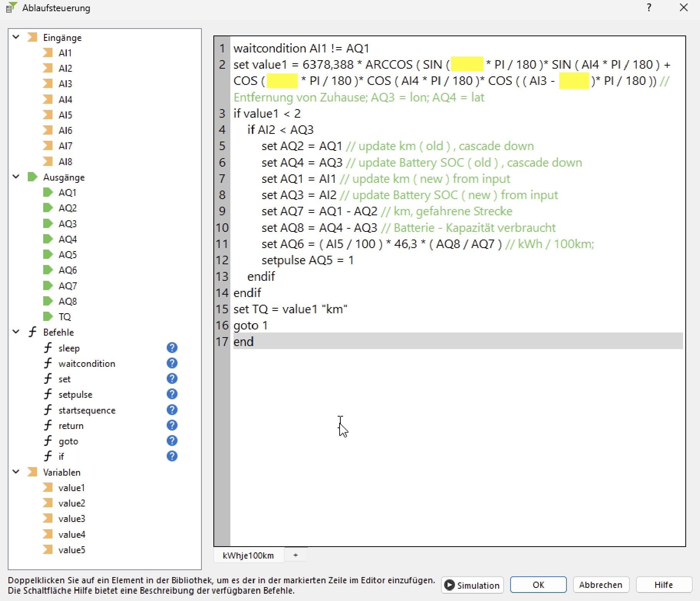Collapse the Variablen tree section
The image size is (700, 601).
pyautogui.click(x=16, y=472)
